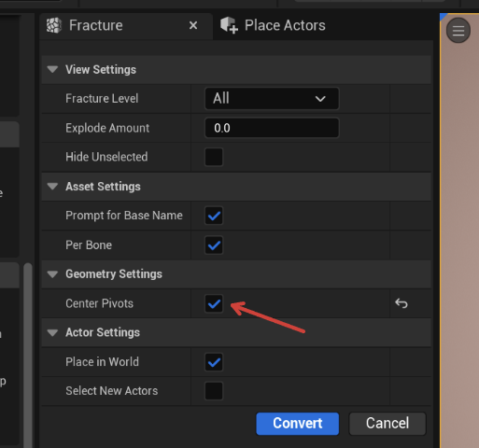
Task: Enable Select New Actors checkbox
Action: pyautogui.click(x=214, y=391)
